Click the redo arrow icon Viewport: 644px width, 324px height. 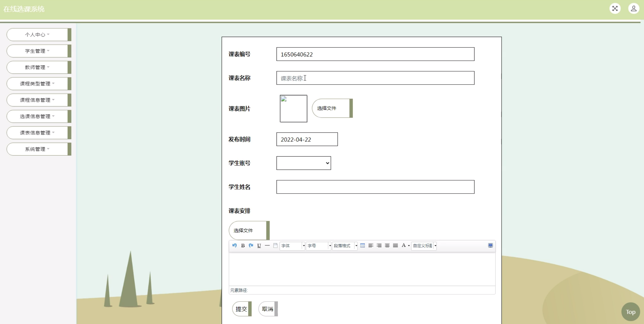click(251, 245)
